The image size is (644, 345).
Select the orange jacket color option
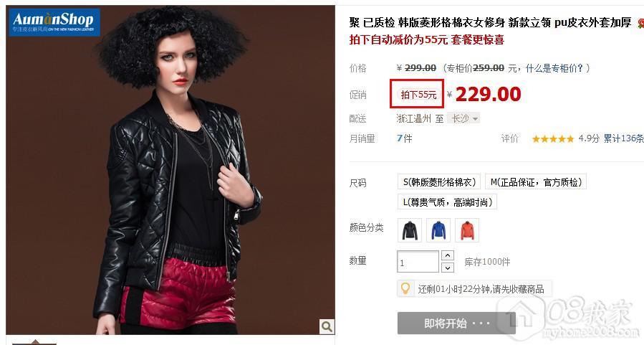tap(467, 230)
